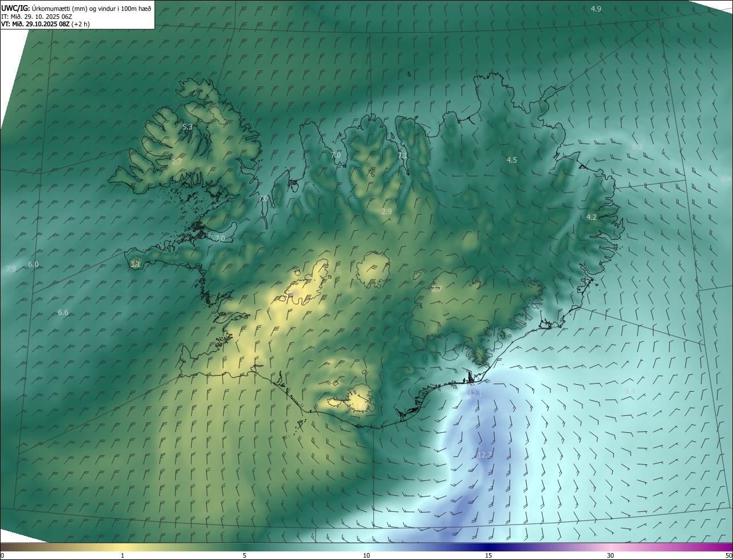The width and height of the screenshot is (733, 560).
Task: Click the 9.4 value label
Action: 630,391
